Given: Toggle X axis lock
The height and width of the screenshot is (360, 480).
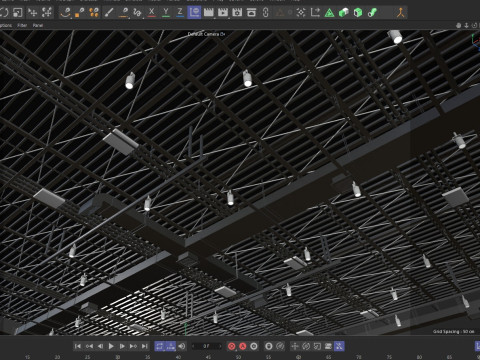Looking at the screenshot, I should tap(152, 13).
